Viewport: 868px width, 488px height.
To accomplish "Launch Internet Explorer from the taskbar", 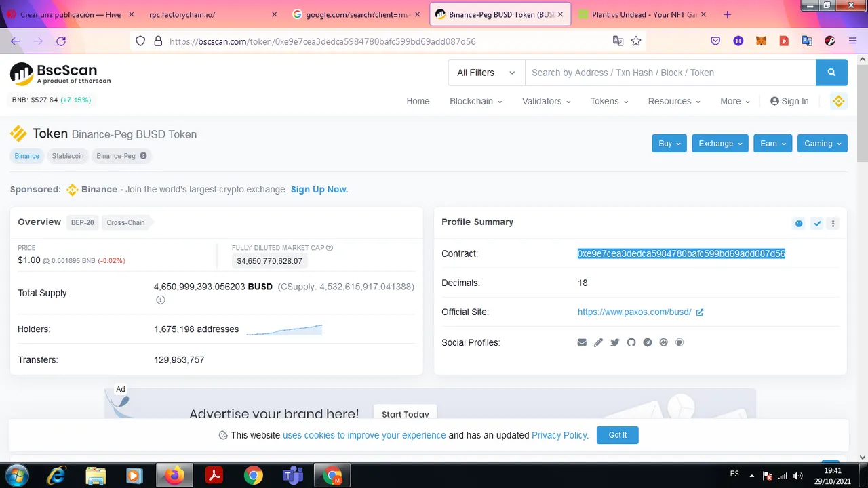I will [x=56, y=476].
